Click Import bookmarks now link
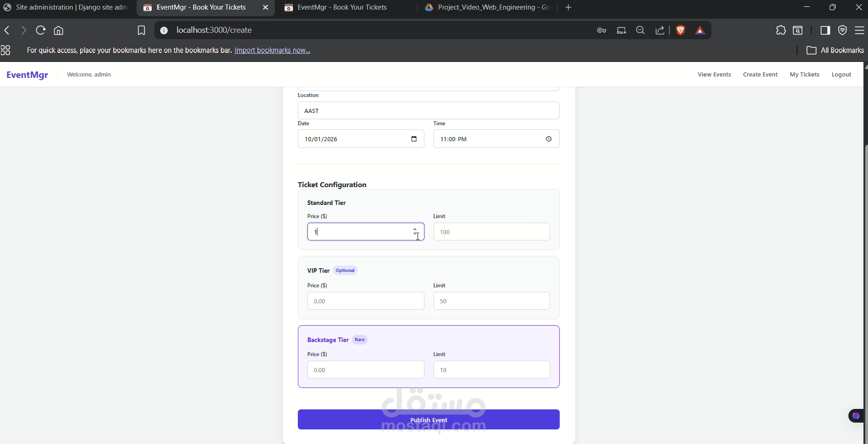The width and height of the screenshot is (868, 444). click(x=272, y=50)
